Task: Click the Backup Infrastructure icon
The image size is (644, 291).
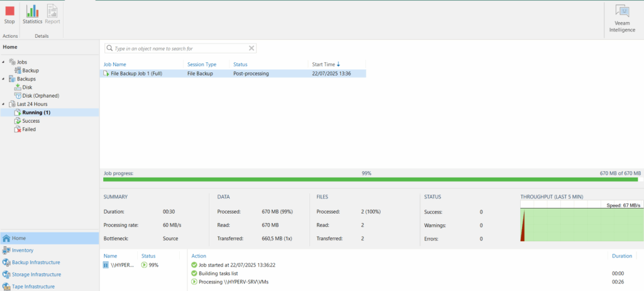Action: [6, 262]
